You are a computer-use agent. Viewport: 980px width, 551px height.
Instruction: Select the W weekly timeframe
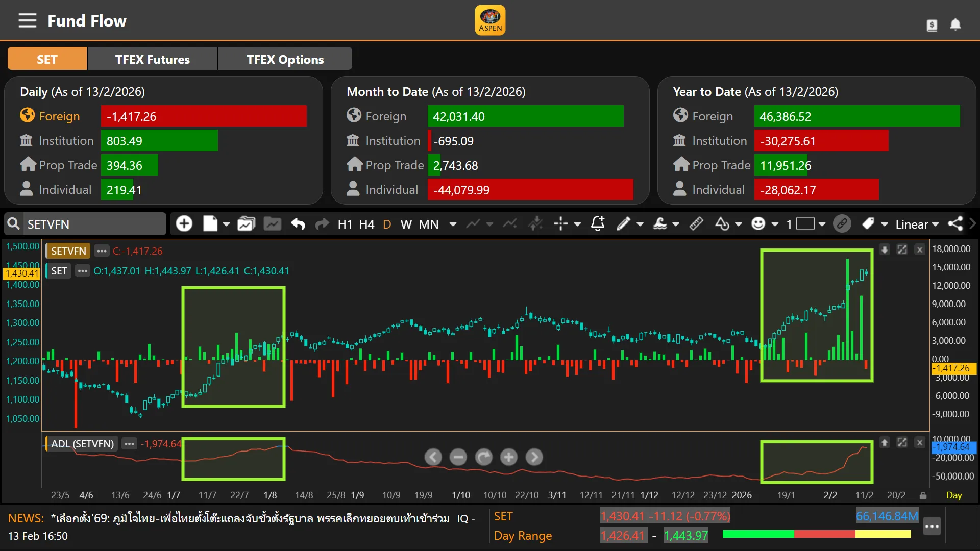pyautogui.click(x=406, y=224)
